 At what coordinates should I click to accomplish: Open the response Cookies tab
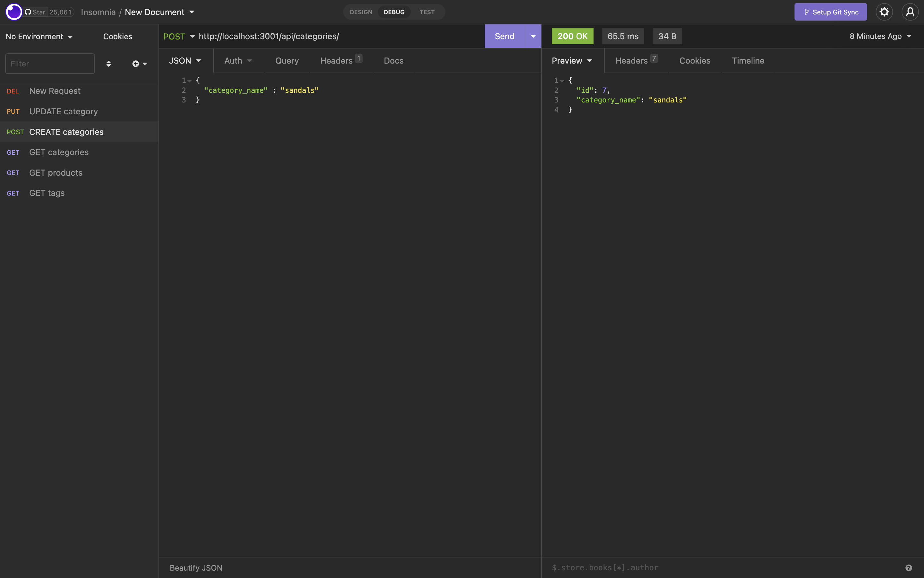[695, 60]
